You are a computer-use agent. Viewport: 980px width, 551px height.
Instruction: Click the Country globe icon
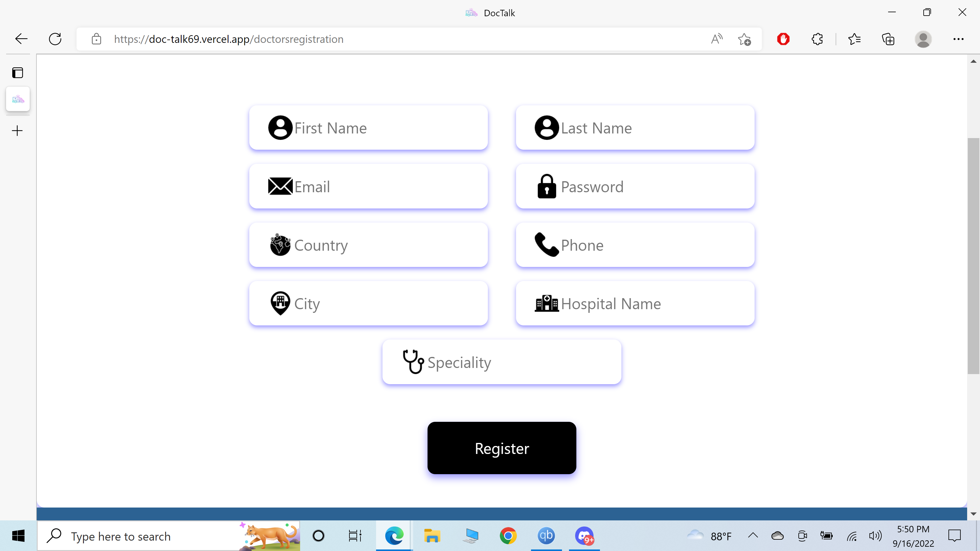pyautogui.click(x=281, y=245)
